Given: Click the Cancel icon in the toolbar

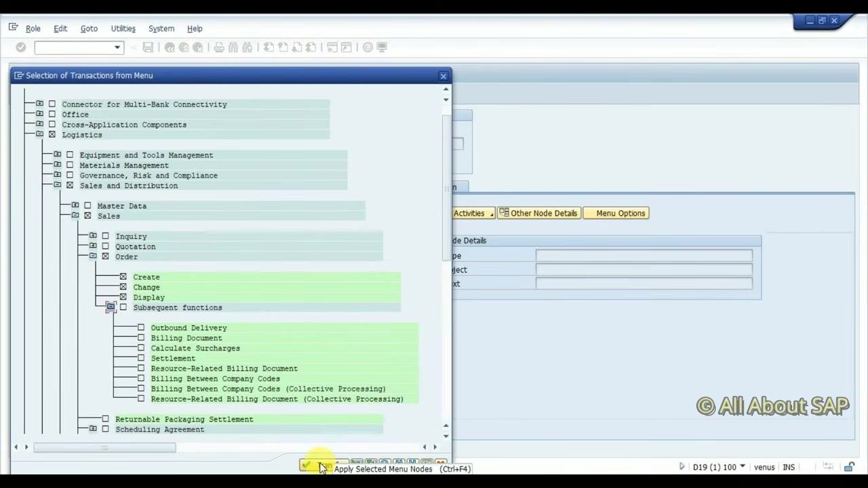Looking at the screenshot, I should 197,47.
